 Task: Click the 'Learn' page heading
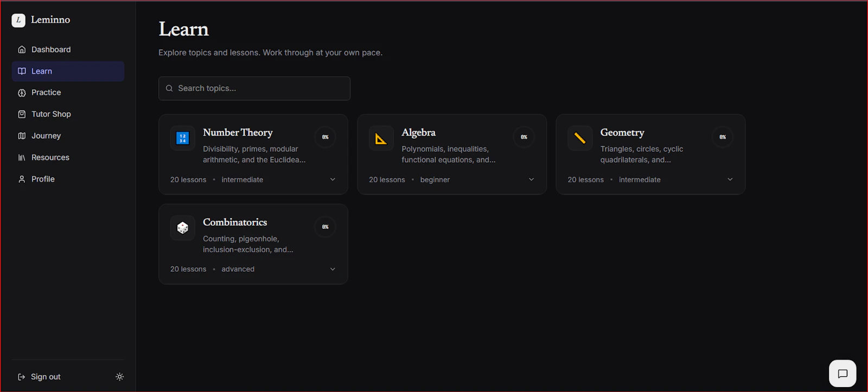coord(183,29)
